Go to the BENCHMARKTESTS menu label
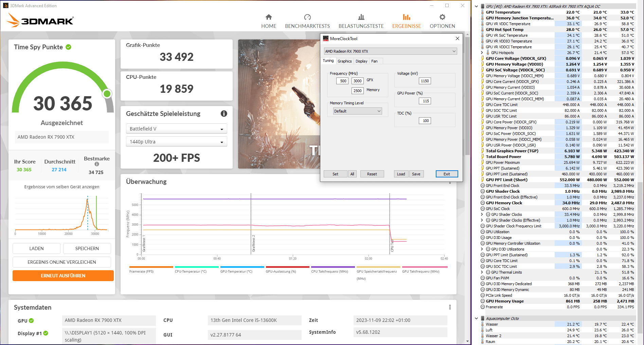This screenshot has width=644, height=345. point(307,26)
